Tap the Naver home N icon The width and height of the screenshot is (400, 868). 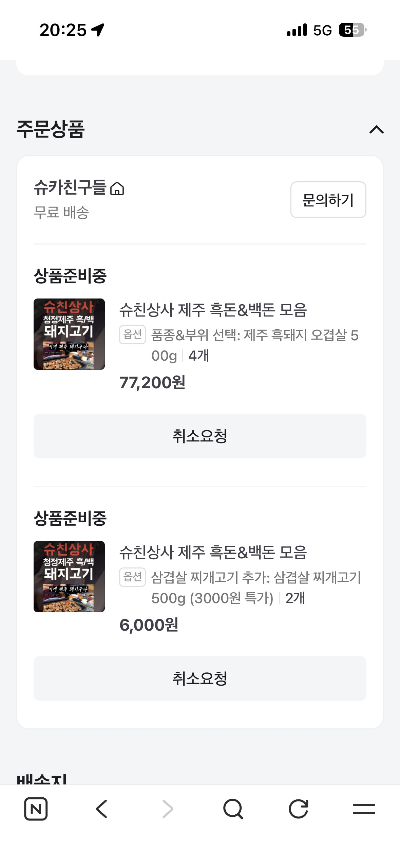coord(36,809)
